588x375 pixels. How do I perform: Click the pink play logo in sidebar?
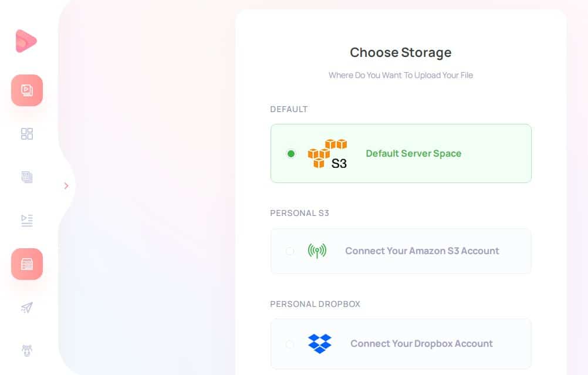click(26, 41)
